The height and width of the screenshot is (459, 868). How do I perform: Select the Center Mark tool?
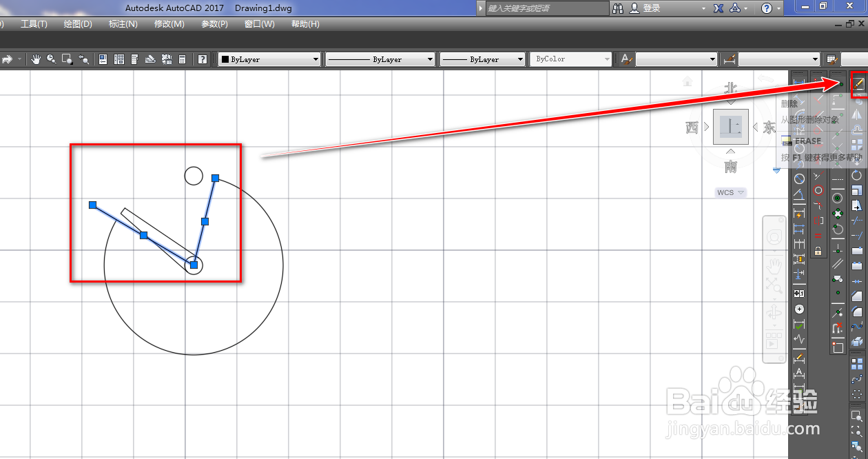799,309
